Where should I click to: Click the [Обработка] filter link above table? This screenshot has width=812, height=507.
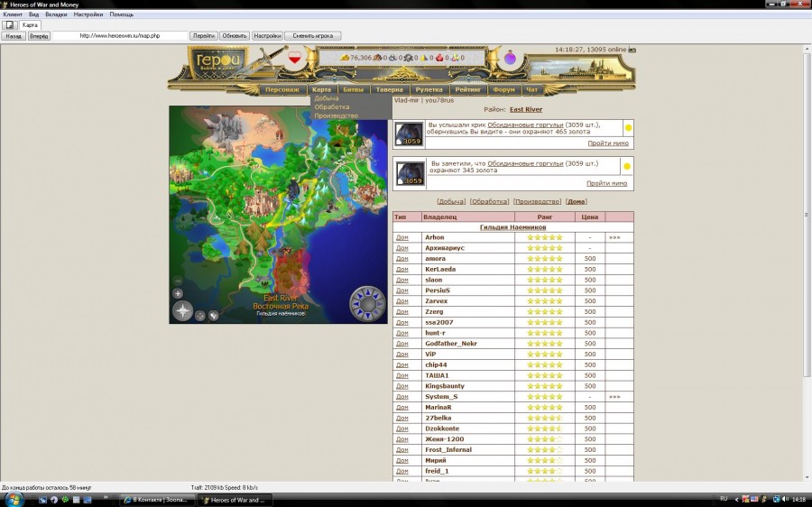489,201
